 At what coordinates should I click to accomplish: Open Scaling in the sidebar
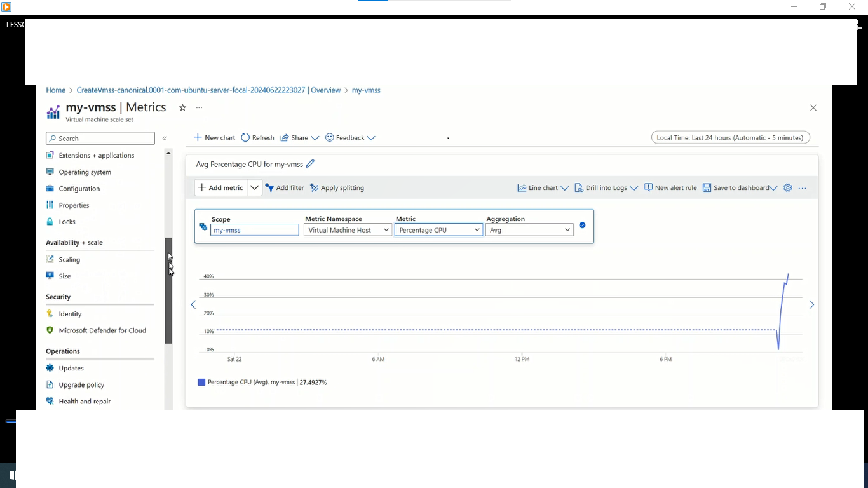coord(69,259)
